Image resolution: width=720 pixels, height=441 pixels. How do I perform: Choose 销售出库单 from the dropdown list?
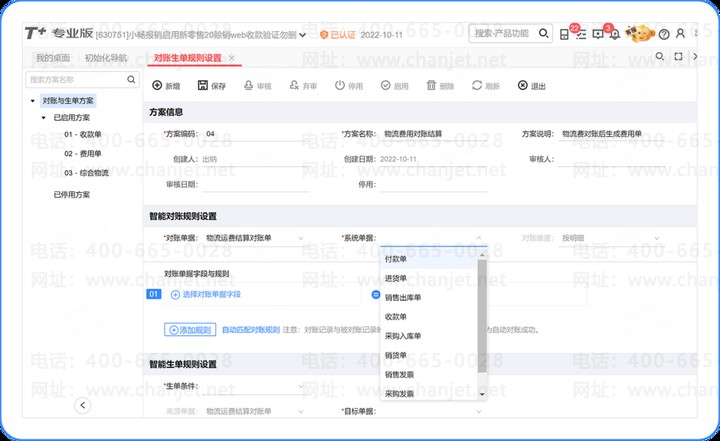pos(429,298)
